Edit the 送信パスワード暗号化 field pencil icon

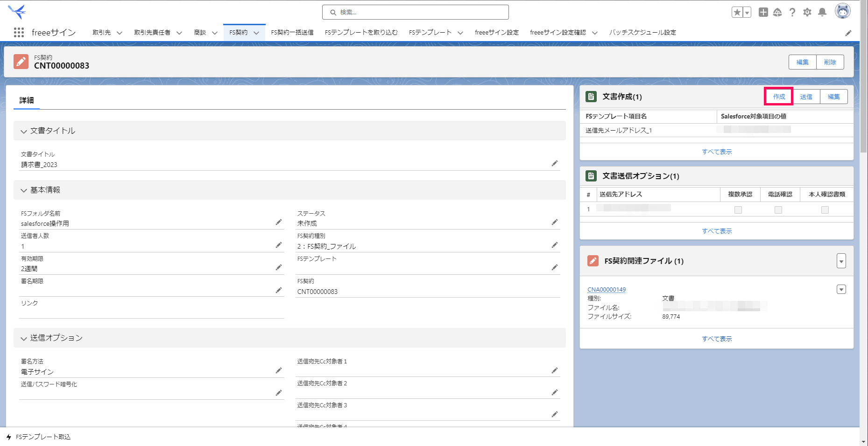point(279,393)
